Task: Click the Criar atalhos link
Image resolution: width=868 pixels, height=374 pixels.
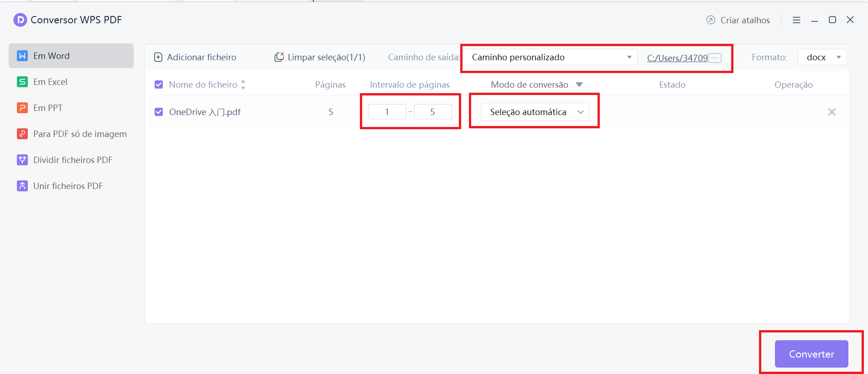Action: pos(738,20)
